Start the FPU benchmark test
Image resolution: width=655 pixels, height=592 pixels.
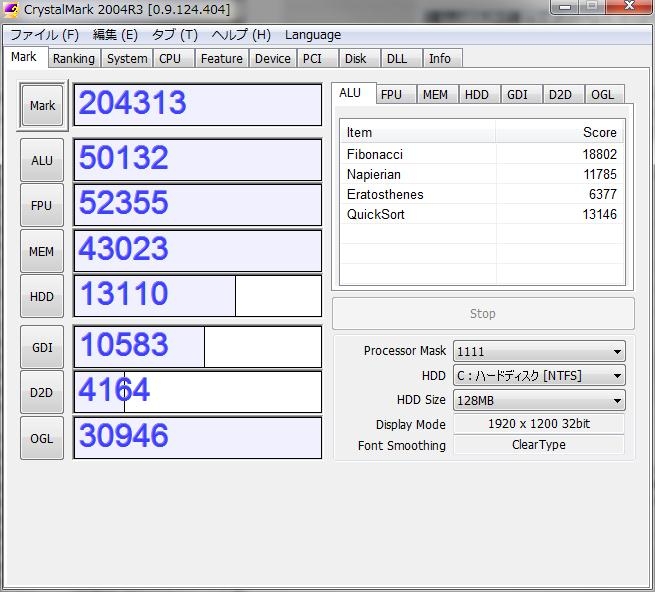coord(42,206)
